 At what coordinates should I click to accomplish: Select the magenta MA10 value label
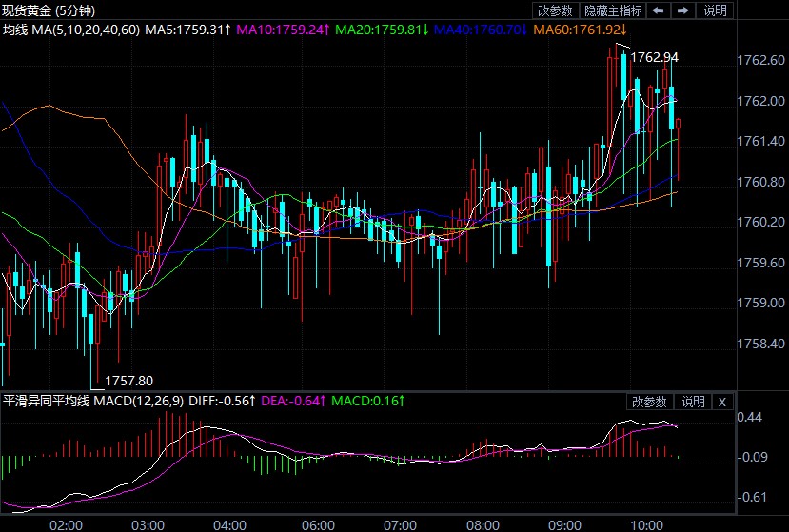(x=283, y=30)
